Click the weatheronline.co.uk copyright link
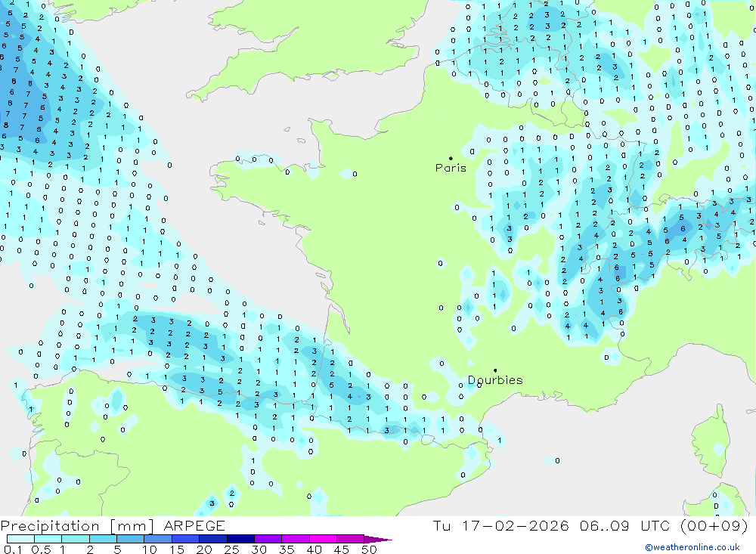The width and height of the screenshot is (756, 554). coord(692,547)
